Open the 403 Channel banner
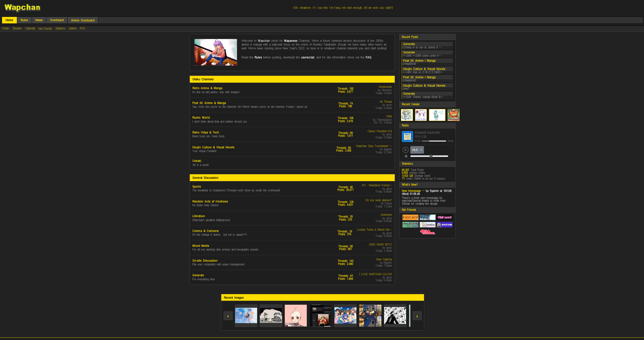Image resolution: width=644 pixels, height=340 pixels. [427, 232]
